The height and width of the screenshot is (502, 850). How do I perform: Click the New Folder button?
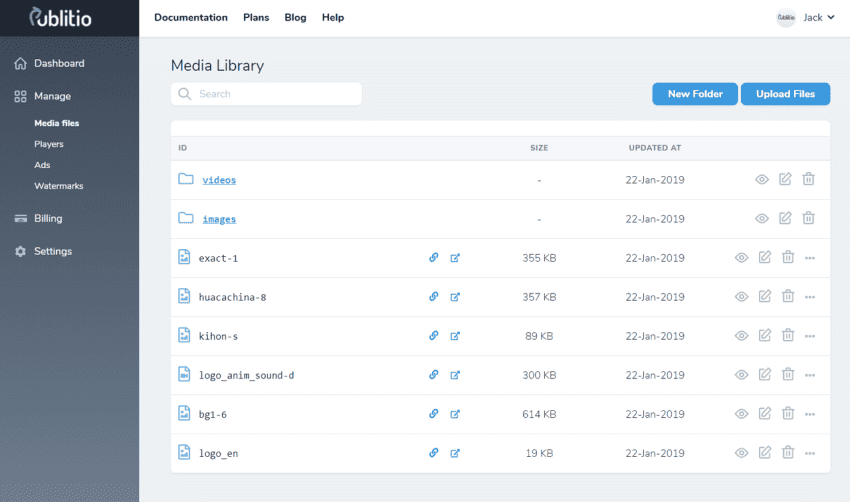point(694,94)
